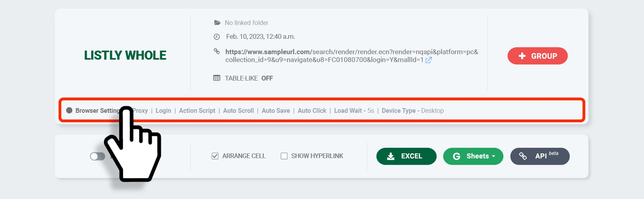Open the external link icon after URL

pyautogui.click(x=428, y=60)
